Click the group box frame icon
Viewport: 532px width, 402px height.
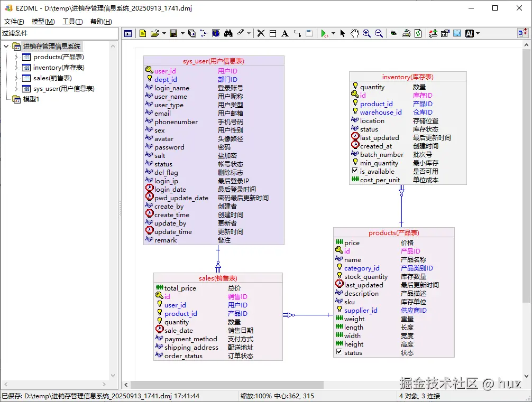309,33
